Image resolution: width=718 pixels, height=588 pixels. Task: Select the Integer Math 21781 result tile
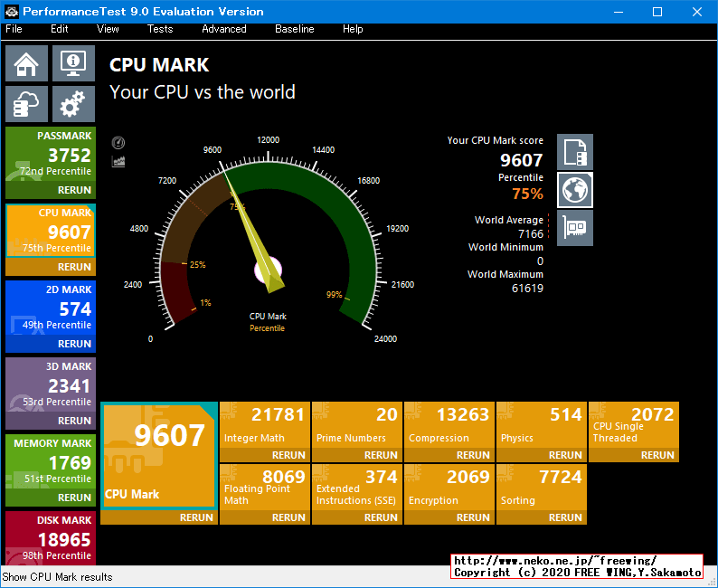[265, 425]
